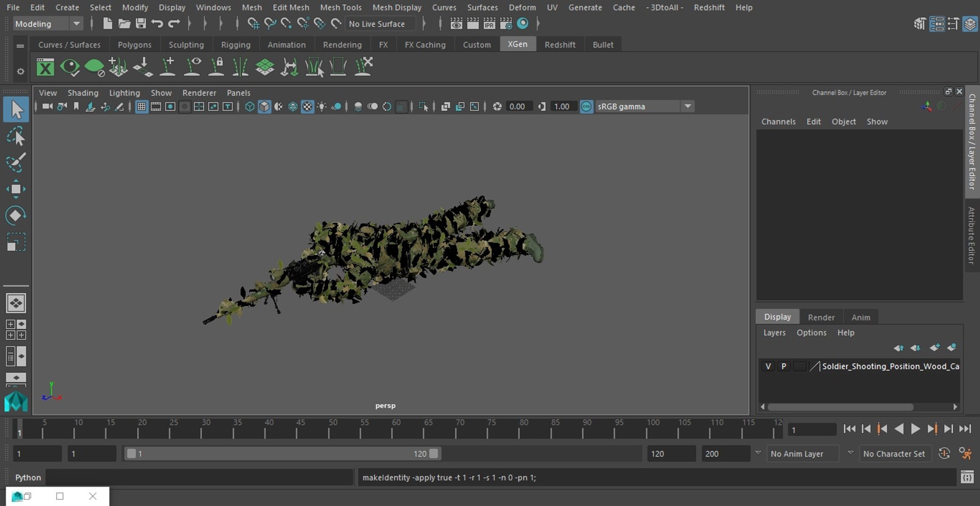Click the current frame input field
This screenshot has height=506, width=980.
812,429
